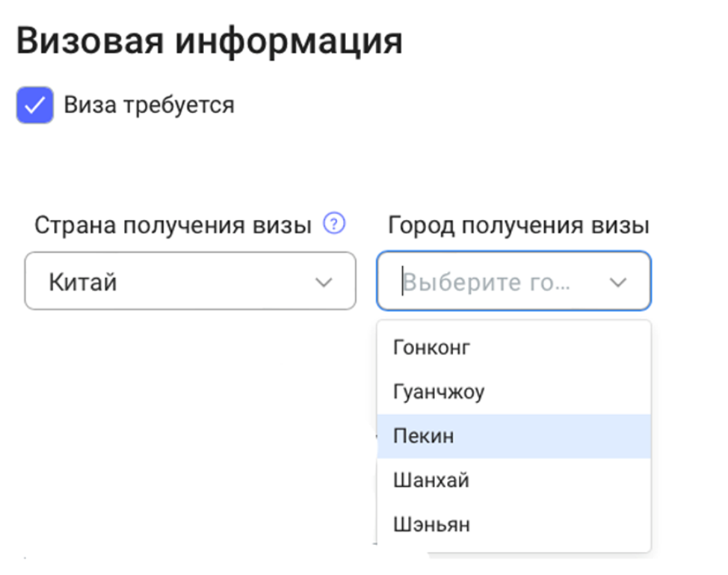Click the chevron arrow in city field
This screenshot has height=575, width=728.
617,282
